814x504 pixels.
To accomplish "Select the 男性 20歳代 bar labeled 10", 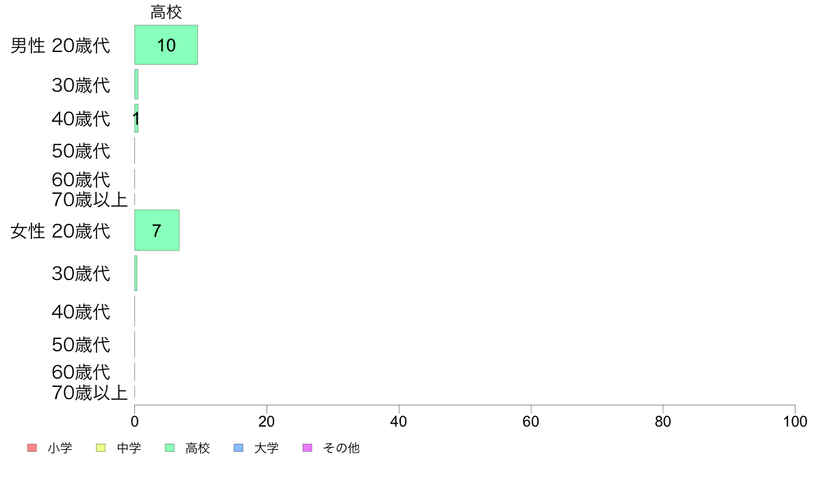I will point(166,45).
